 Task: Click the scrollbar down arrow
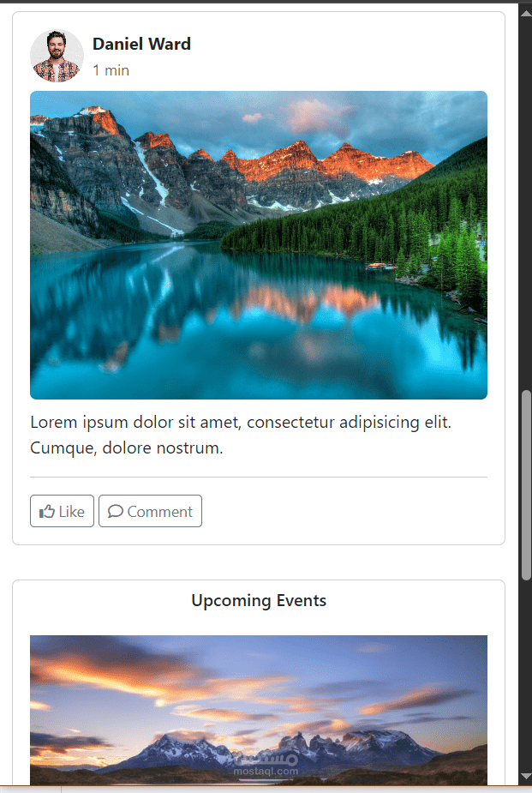click(525, 777)
